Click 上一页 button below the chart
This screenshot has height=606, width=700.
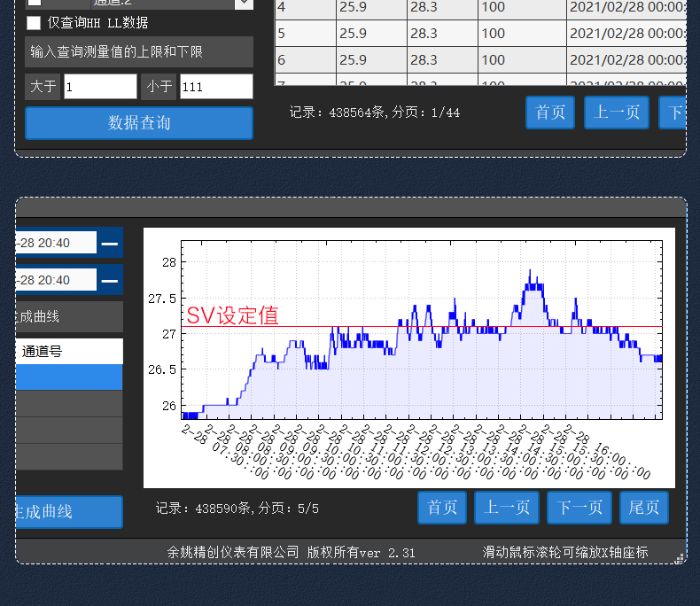tap(507, 508)
